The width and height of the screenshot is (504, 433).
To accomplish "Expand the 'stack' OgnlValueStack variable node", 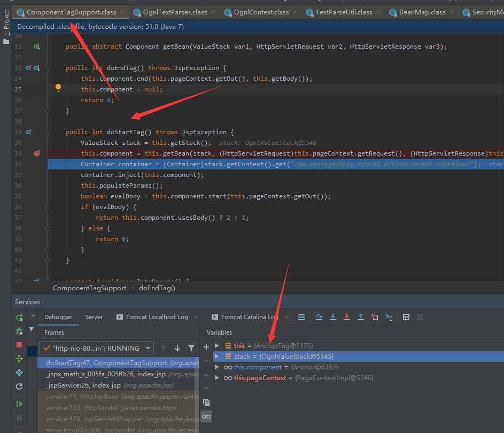I will pos(216,357).
